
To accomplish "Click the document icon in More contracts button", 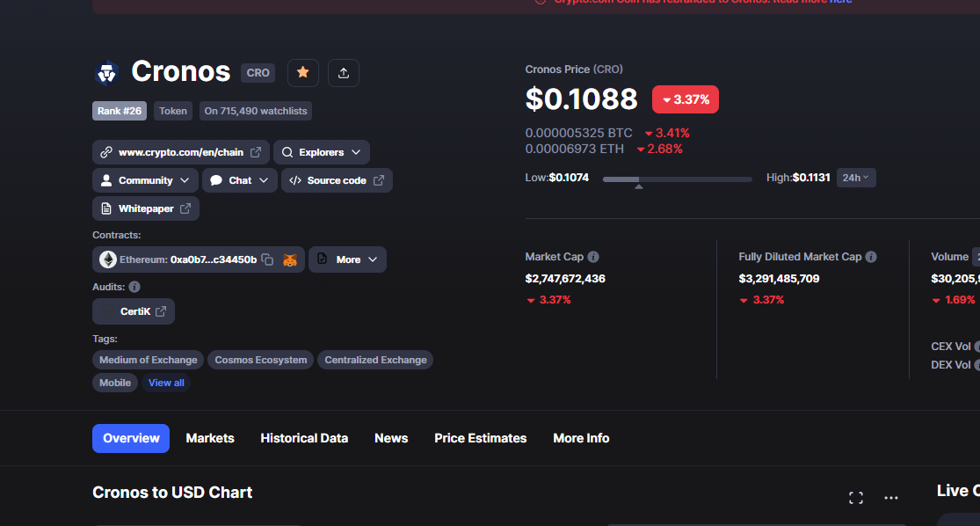I will pyautogui.click(x=322, y=259).
